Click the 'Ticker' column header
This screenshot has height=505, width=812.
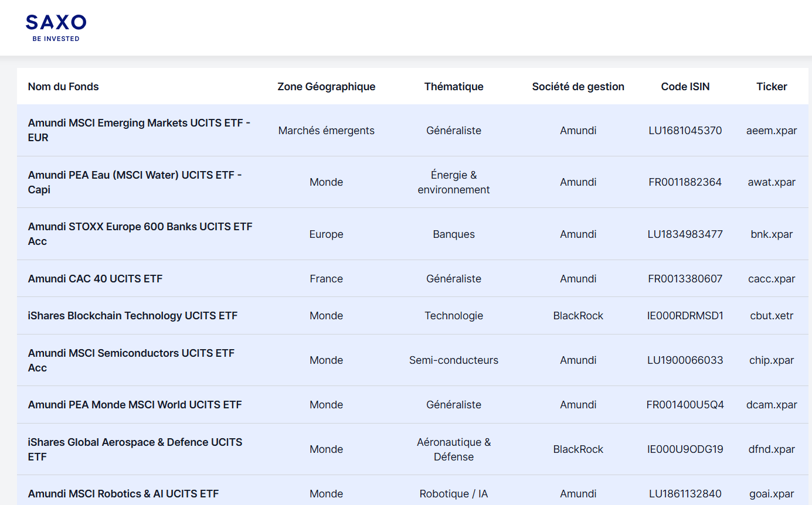coord(772,87)
